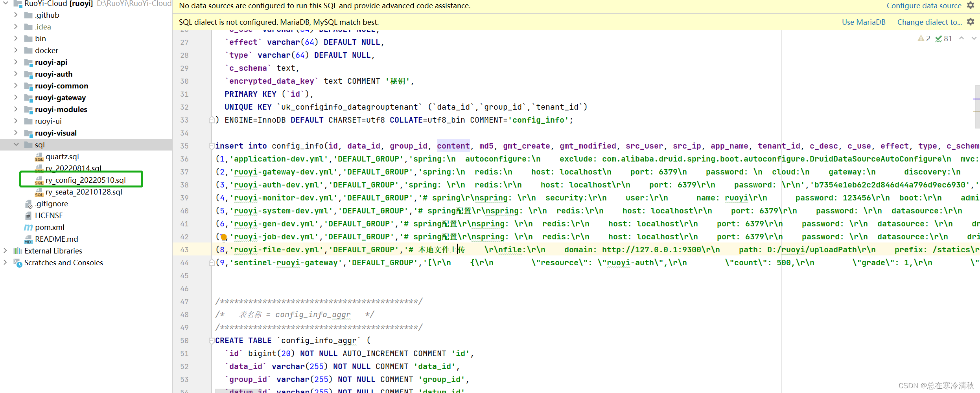Select ruoyi-visual module
The width and height of the screenshot is (980, 393).
click(x=56, y=133)
